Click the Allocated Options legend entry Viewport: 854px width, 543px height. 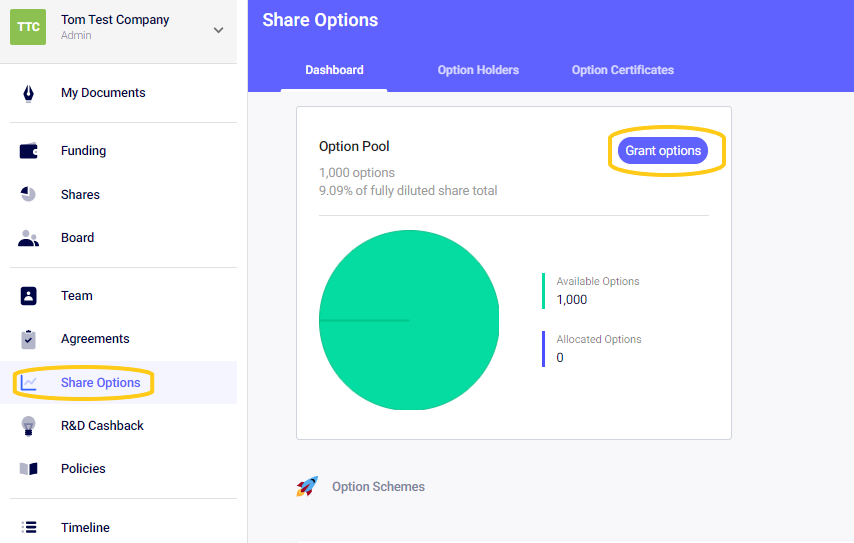(592, 349)
